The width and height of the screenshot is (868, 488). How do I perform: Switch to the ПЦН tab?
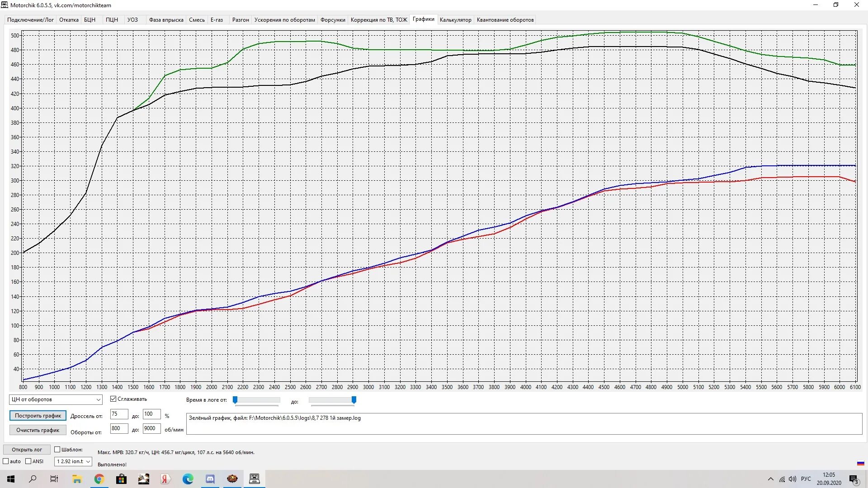click(112, 20)
